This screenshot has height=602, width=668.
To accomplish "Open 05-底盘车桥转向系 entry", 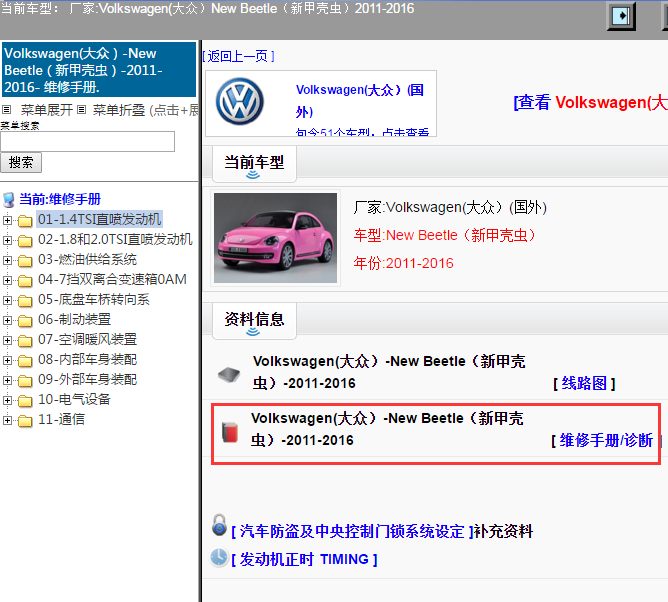I will tap(94, 300).
